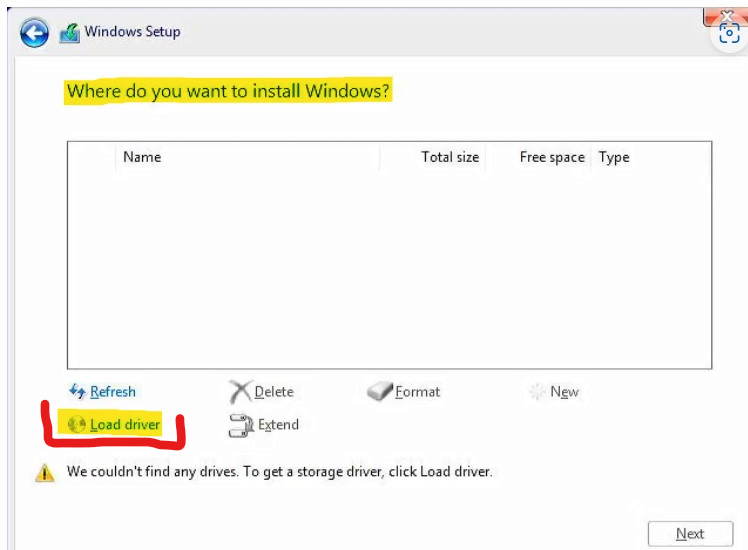The image size is (748, 550).
Task: Click the Extend drives icon
Action: [x=241, y=425]
